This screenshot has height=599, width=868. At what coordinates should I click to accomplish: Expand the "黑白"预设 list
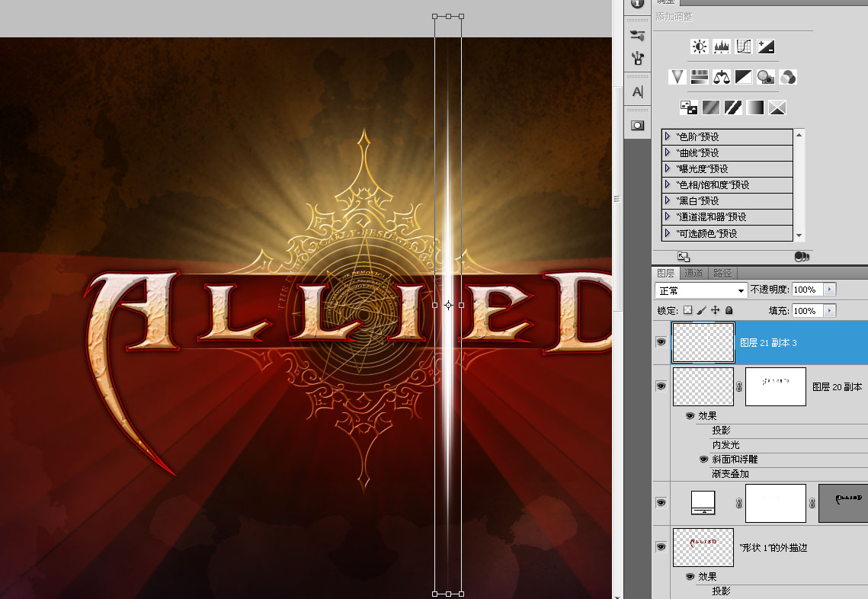coord(668,200)
